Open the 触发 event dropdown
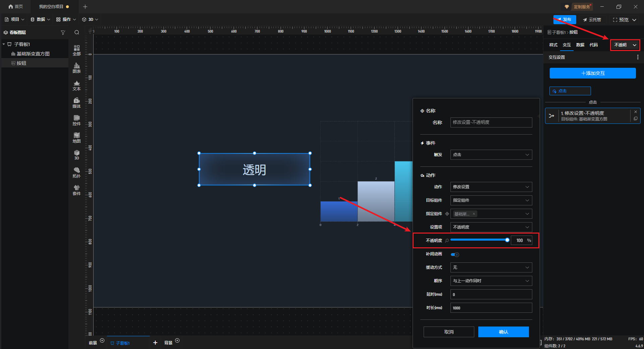 point(491,155)
